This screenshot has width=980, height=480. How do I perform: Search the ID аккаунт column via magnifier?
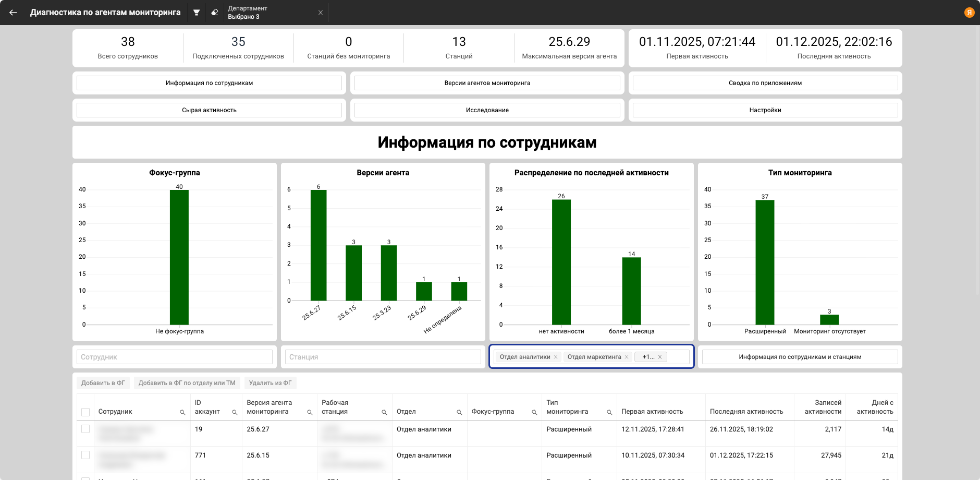coord(235,412)
